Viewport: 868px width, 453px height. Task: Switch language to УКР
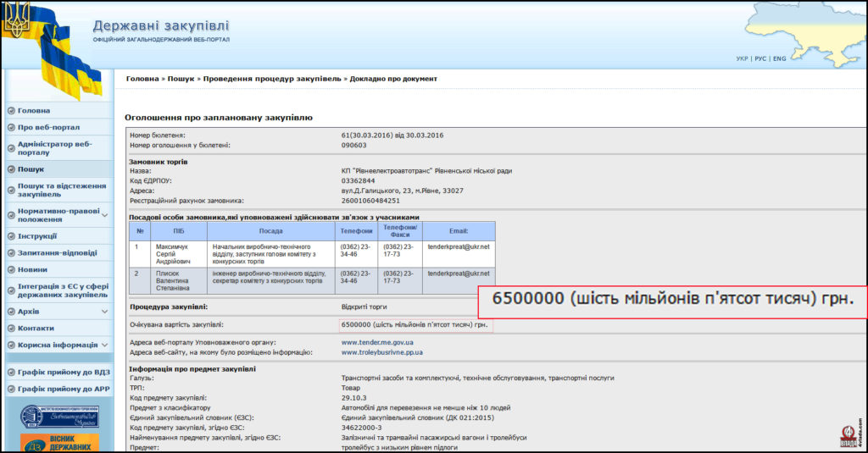pos(742,58)
